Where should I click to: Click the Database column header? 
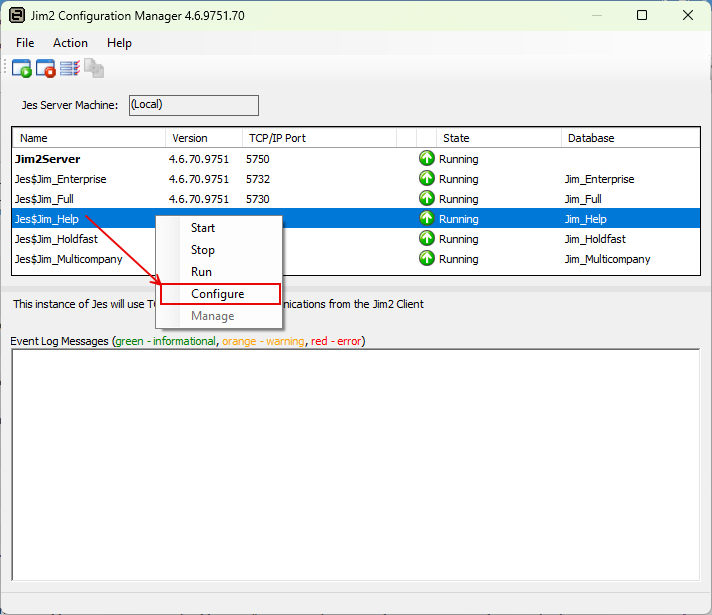point(590,138)
